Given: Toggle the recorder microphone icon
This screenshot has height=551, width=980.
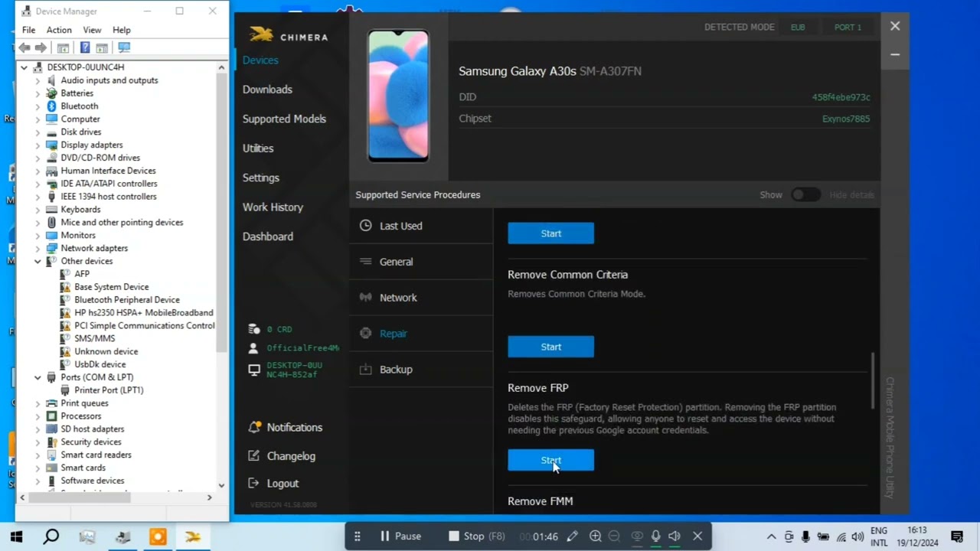Looking at the screenshot, I should [x=655, y=536].
